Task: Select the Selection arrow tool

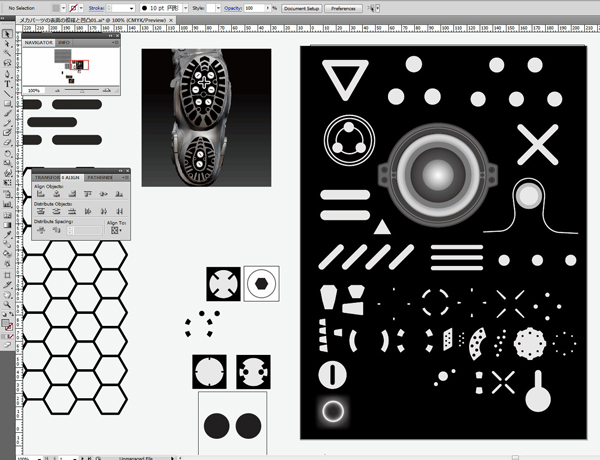Action: pos(8,34)
